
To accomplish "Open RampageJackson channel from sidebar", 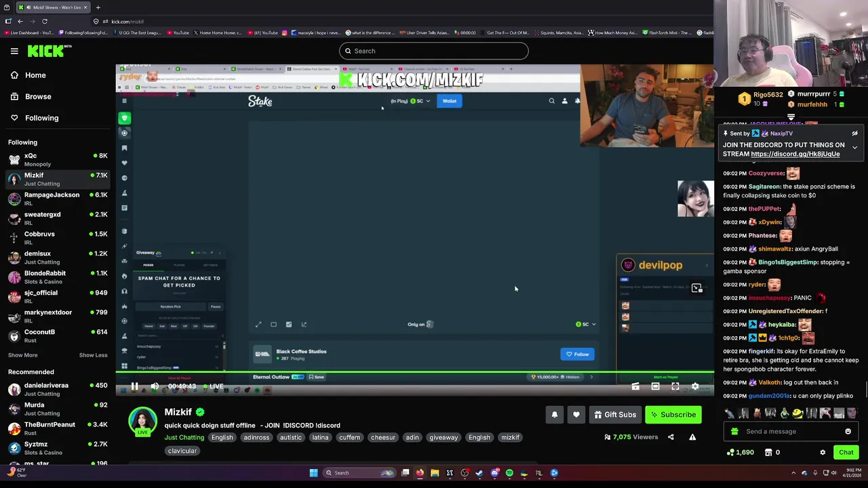I will tap(58, 199).
